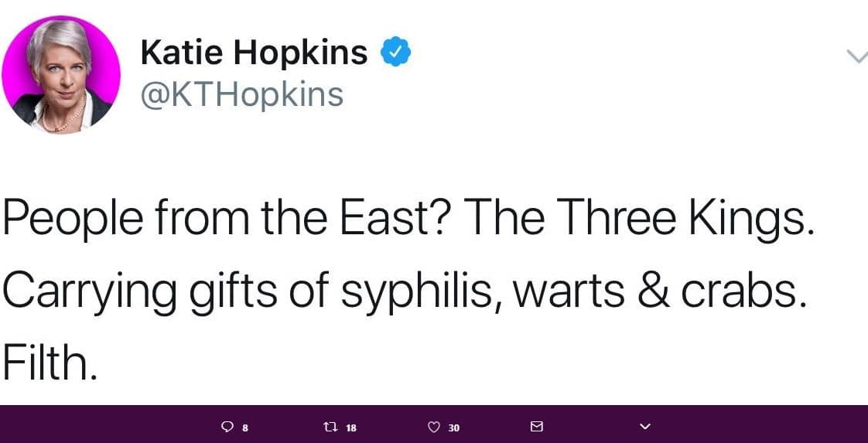Click the reply speech bubble icon
Image resolution: width=868 pixels, height=443 pixels.
[227, 427]
